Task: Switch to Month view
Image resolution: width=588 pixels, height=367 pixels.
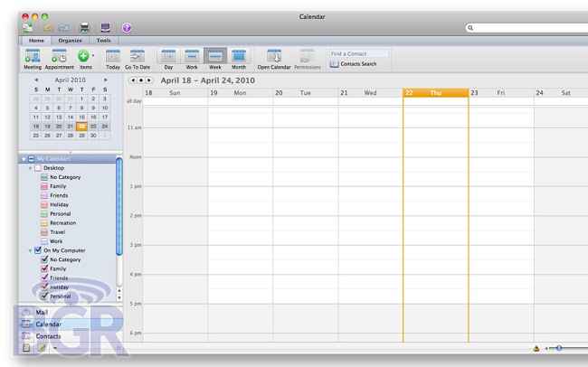Action: [x=239, y=60]
